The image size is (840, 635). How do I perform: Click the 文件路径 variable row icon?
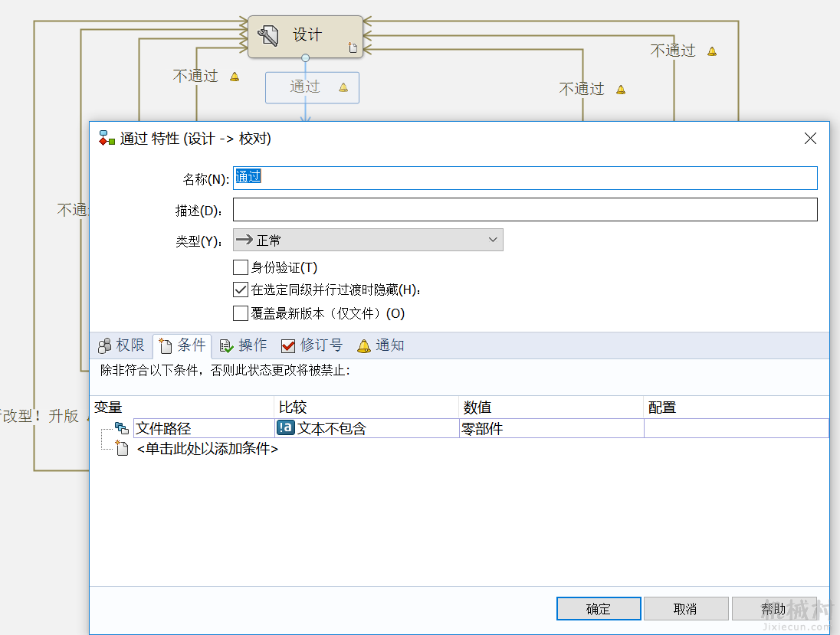(122, 427)
